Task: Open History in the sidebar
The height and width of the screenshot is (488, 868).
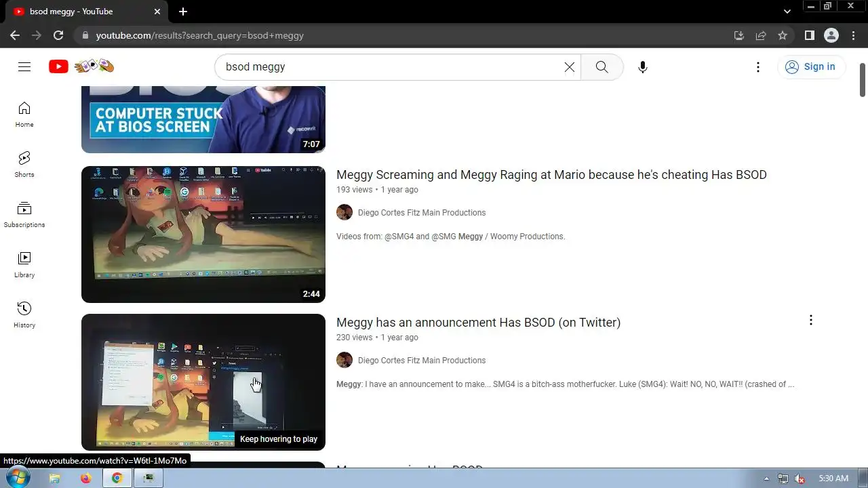Action: 24,315
